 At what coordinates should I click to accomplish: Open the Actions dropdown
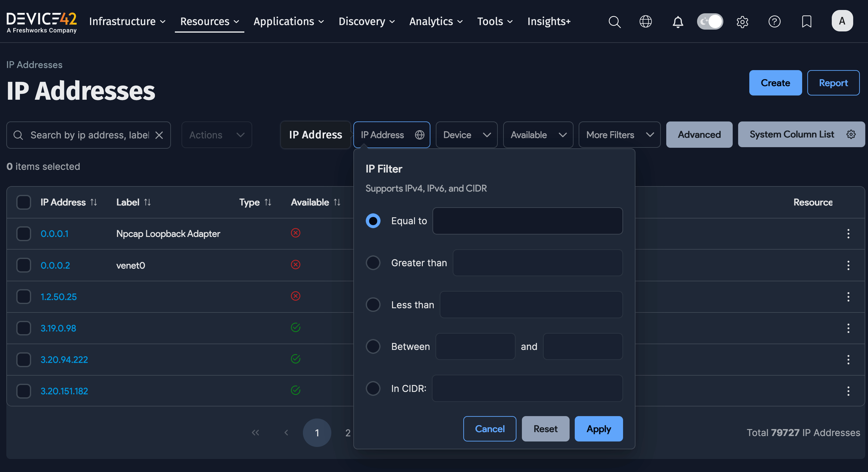point(216,134)
